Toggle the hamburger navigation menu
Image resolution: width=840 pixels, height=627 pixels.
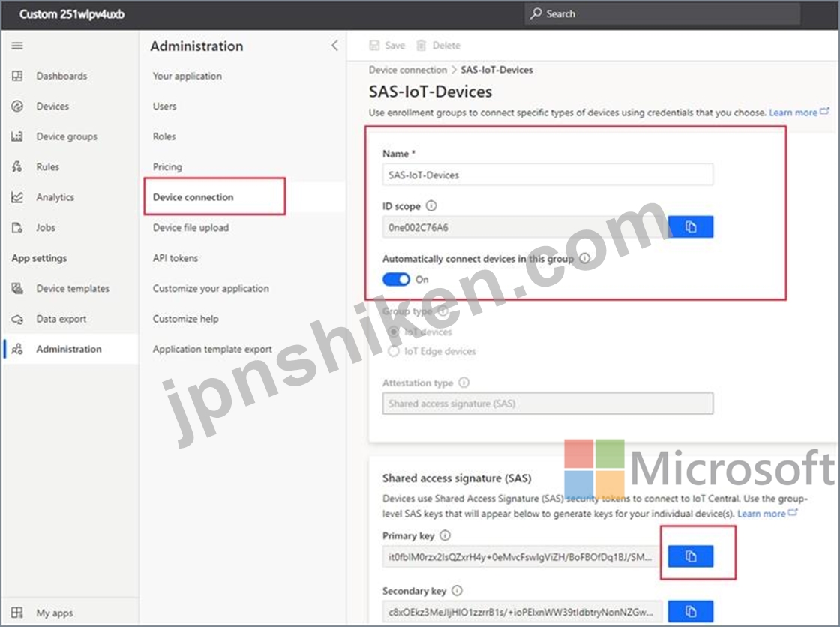click(x=17, y=46)
